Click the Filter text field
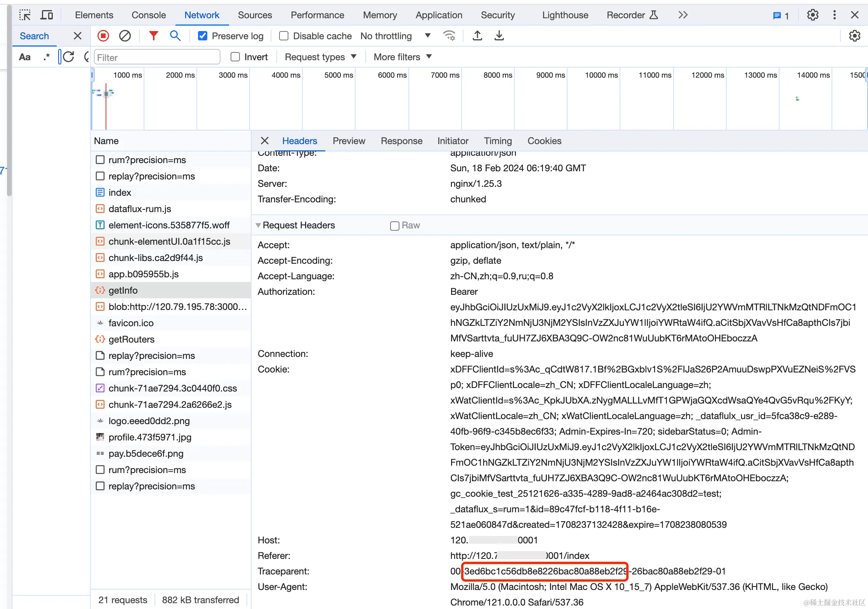This screenshot has height=609, width=868. click(x=157, y=57)
